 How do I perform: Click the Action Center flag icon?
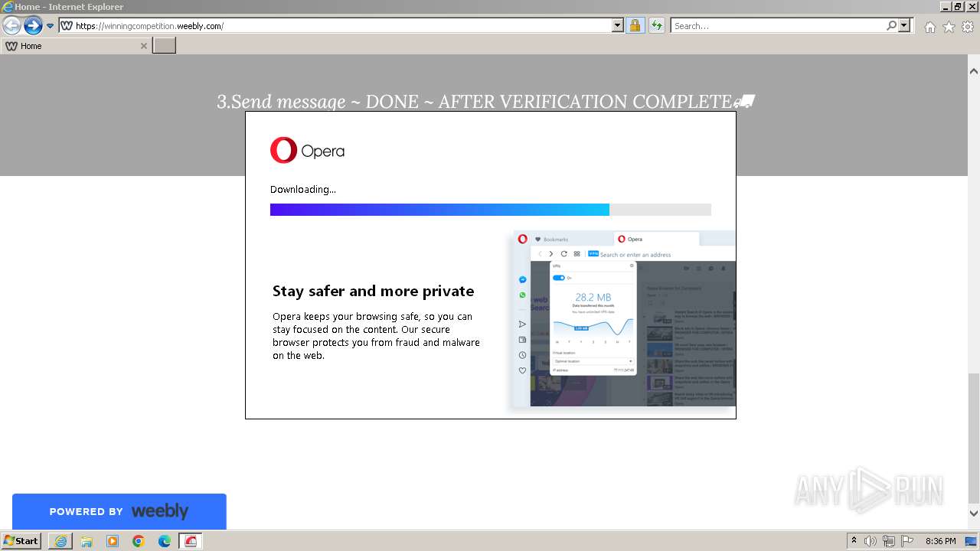click(906, 541)
